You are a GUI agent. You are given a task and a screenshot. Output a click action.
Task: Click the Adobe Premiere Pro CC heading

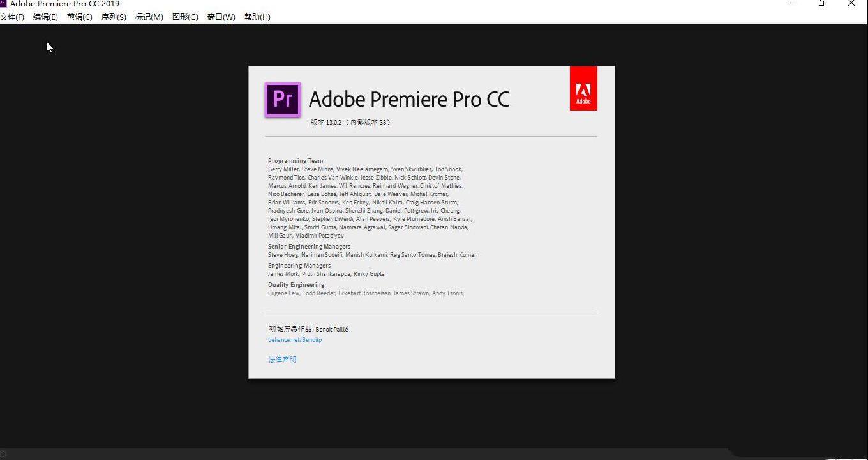click(409, 100)
